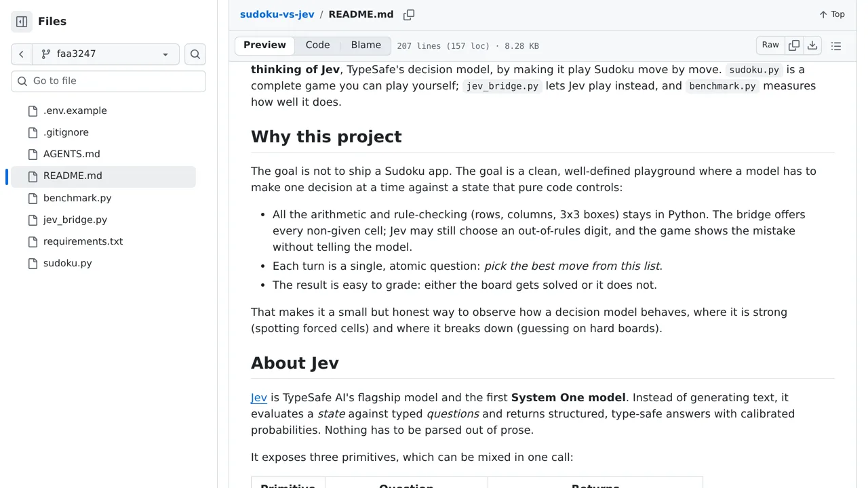Image resolution: width=868 pixels, height=488 pixels.
Task: Open the faa3247 branch selector dropdown
Action: 106,54
